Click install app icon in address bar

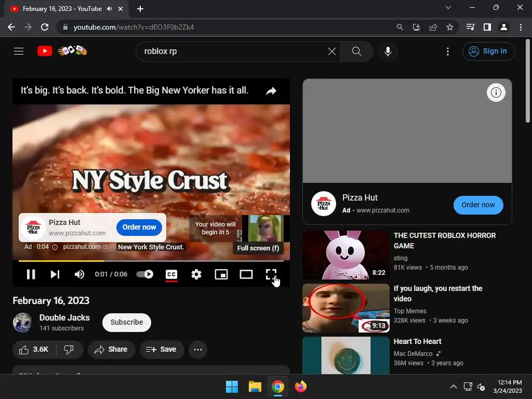[x=417, y=27]
